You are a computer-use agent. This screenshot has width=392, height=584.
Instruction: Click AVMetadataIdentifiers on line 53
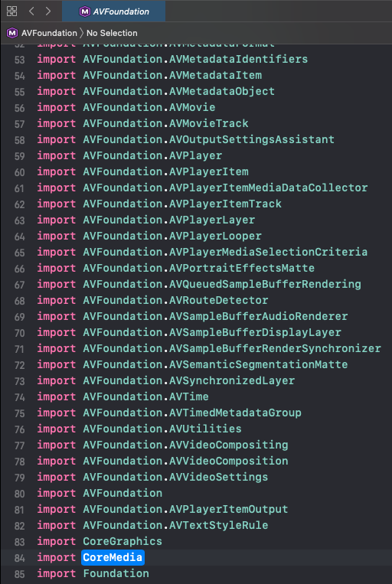click(x=238, y=59)
